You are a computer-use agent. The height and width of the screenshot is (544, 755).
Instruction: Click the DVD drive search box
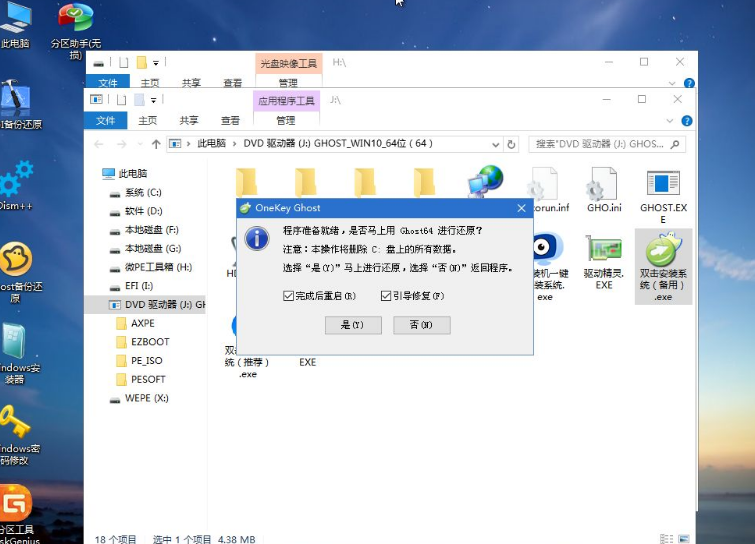[607, 144]
